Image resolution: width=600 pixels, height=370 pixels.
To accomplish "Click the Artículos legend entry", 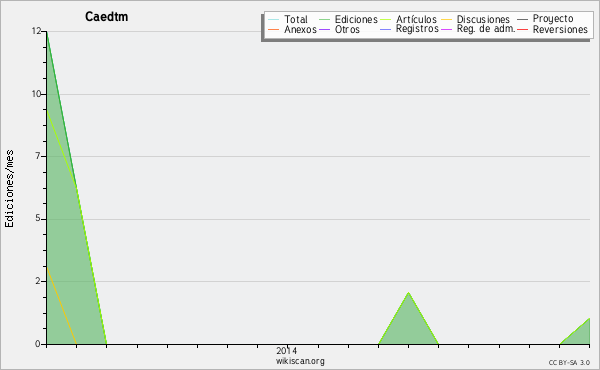I will coord(416,19).
